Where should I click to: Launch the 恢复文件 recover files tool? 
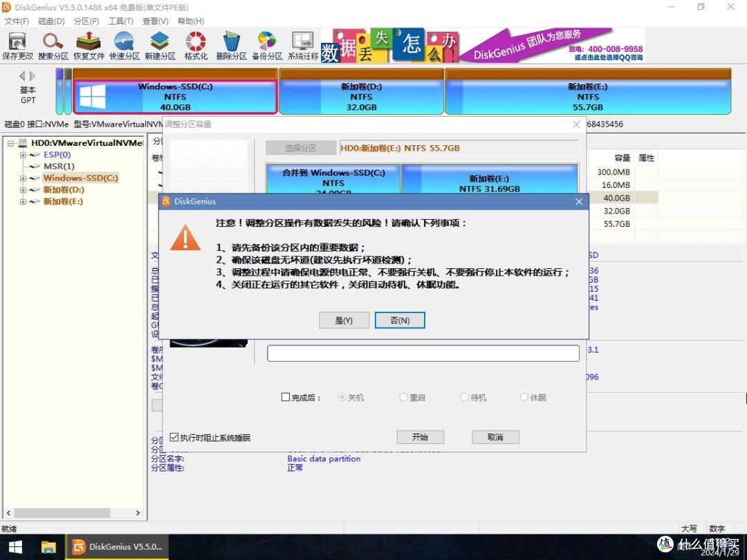click(89, 46)
